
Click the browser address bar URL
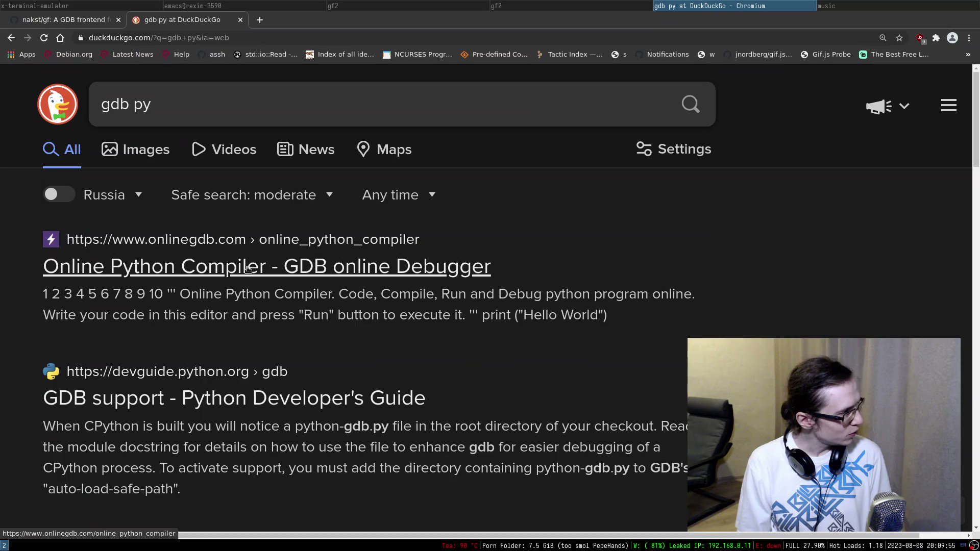pyautogui.click(x=159, y=38)
